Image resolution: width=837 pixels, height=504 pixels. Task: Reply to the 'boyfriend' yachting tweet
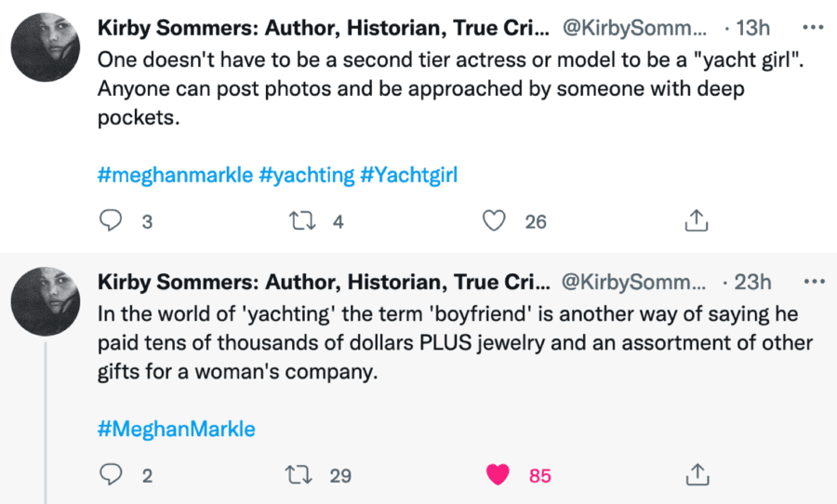tap(112, 475)
